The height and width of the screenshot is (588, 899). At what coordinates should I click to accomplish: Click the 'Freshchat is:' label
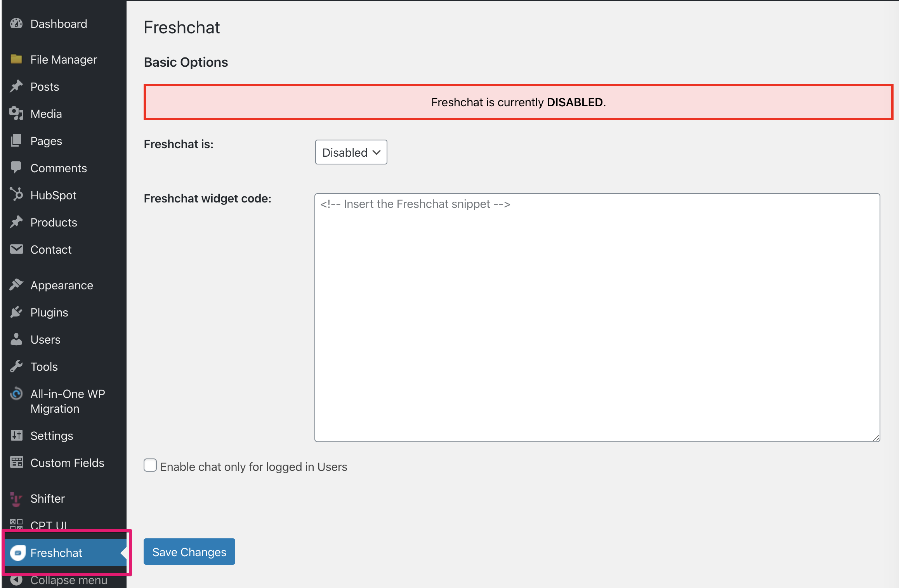[x=179, y=144]
